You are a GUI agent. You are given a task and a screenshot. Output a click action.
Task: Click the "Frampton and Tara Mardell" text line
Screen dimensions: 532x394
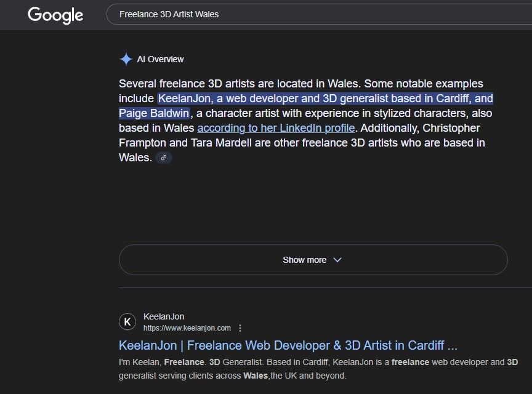click(x=302, y=143)
